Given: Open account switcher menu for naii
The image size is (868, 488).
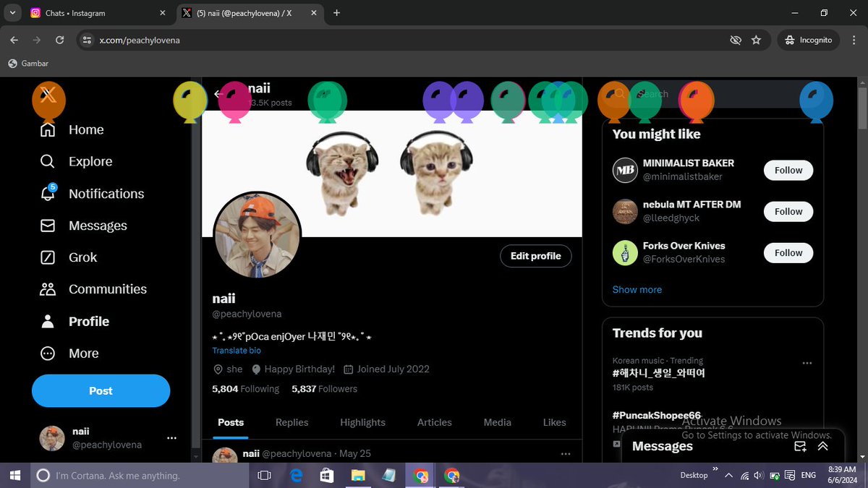Looking at the screenshot, I should pyautogui.click(x=171, y=438).
